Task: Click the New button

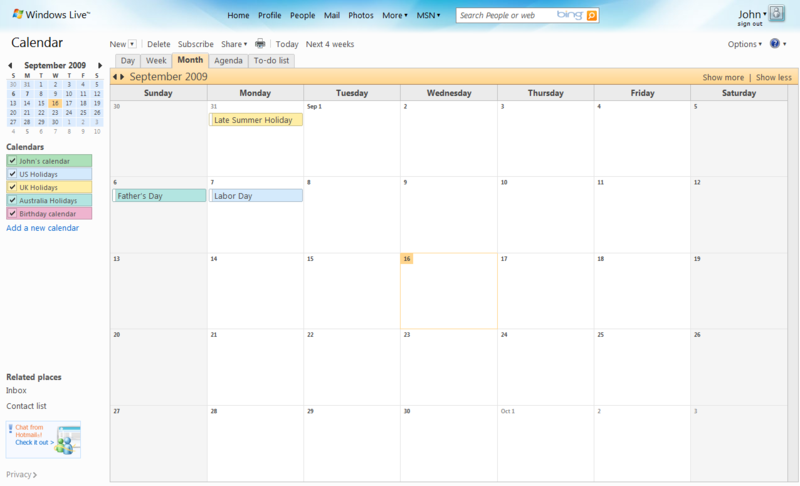Action: click(117, 44)
